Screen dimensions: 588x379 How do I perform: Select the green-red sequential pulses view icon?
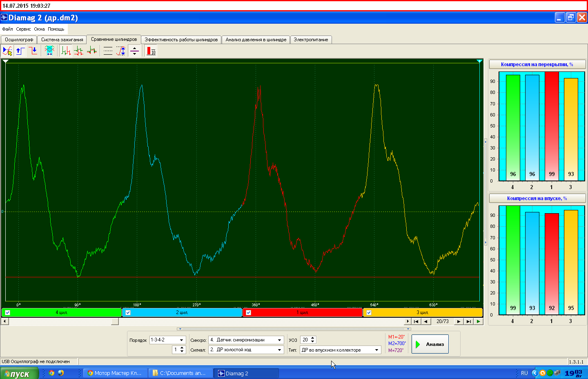[x=66, y=51]
